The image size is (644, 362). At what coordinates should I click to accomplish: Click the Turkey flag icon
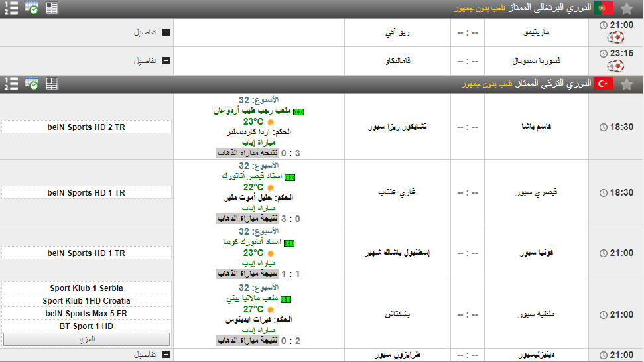click(604, 84)
